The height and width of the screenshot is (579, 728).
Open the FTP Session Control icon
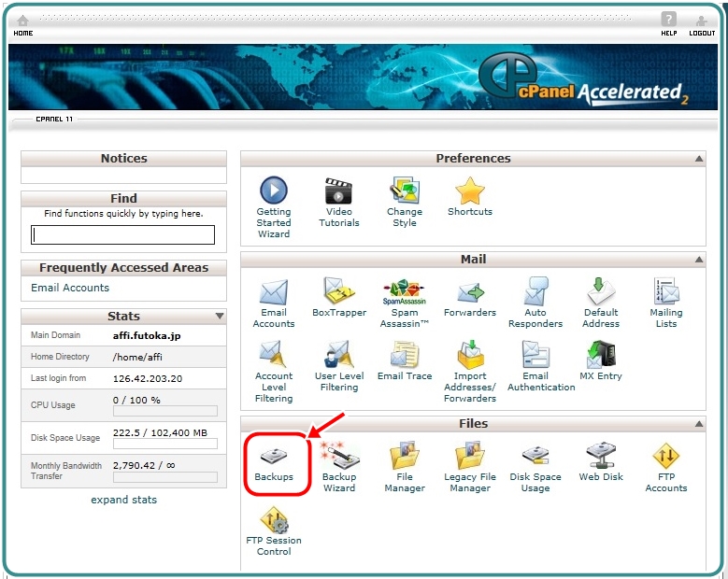(274, 519)
